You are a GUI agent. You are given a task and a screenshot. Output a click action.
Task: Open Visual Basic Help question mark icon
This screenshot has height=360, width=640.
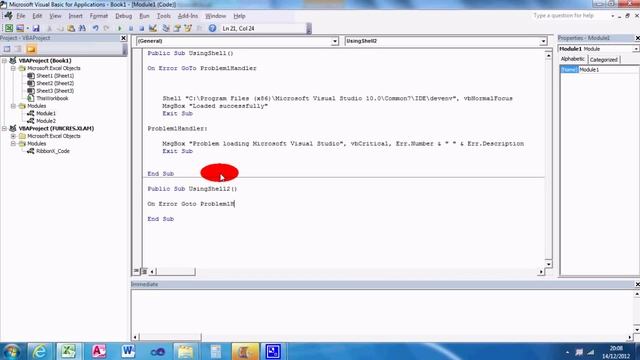[x=212, y=28]
